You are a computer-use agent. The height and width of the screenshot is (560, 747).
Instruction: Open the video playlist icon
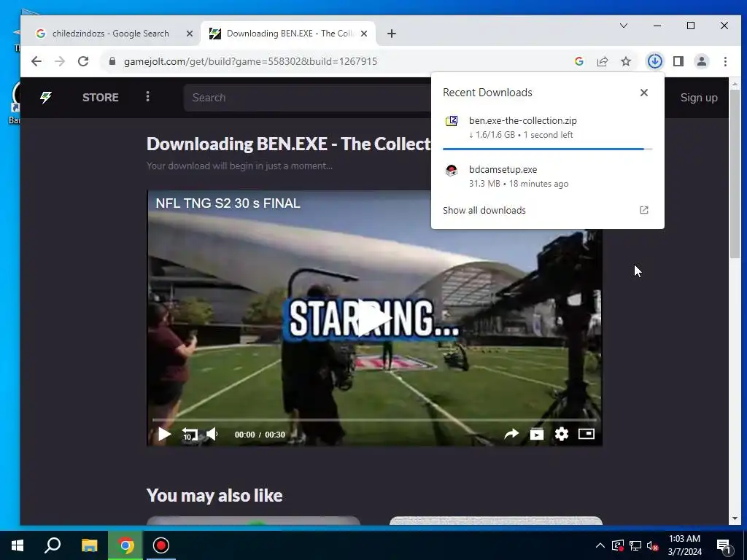[x=536, y=434]
